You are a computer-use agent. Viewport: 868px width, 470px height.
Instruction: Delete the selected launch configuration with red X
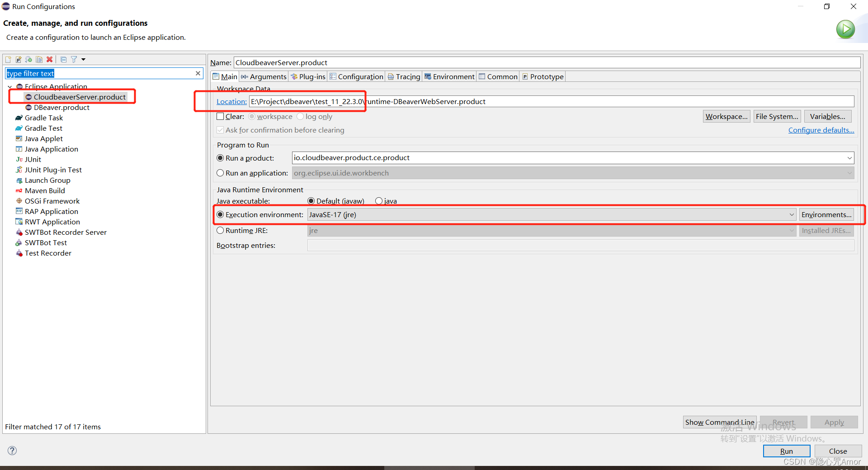50,59
